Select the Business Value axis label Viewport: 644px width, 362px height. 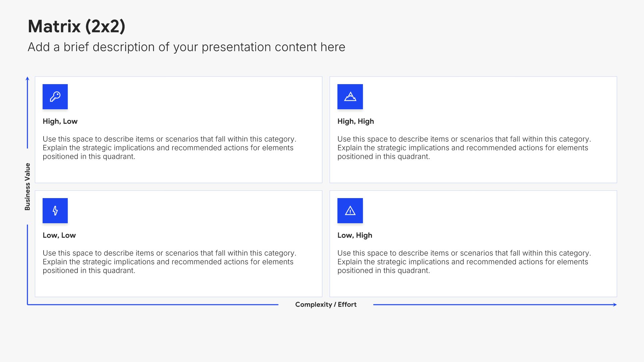click(x=28, y=187)
